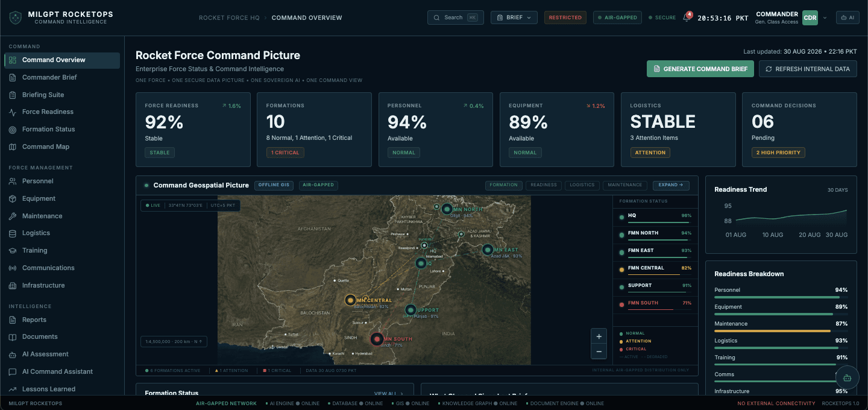
Task: Click the Force Readiness pulse icon
Action: point(13,112)
